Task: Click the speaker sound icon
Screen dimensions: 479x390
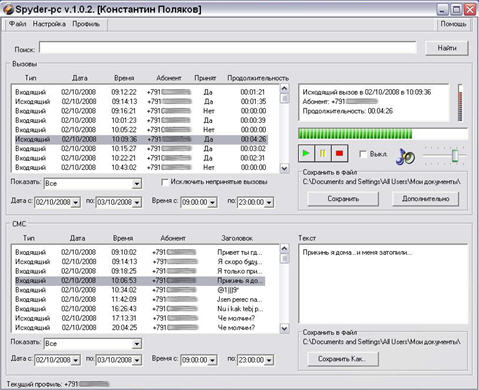Action: [x=405, y=157]
